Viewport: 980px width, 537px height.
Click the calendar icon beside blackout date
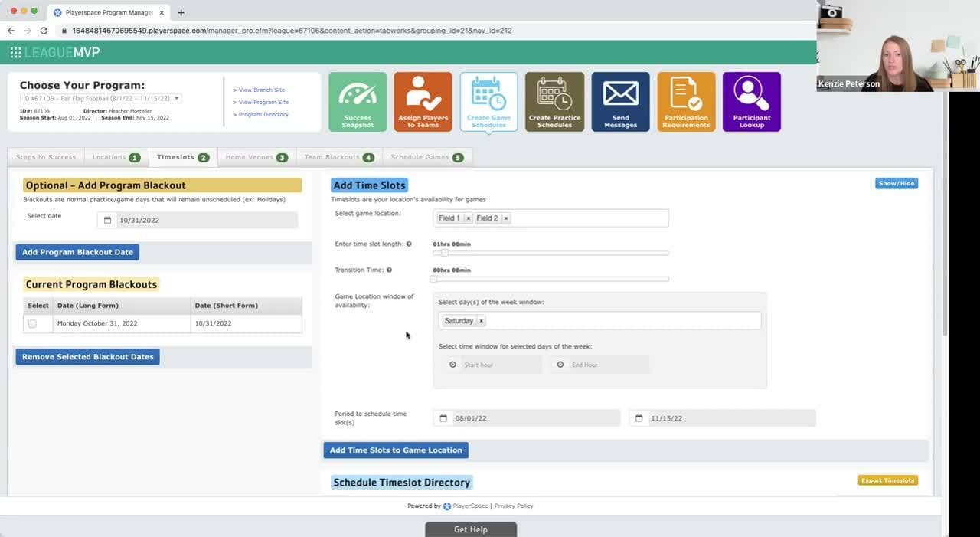point(108,221)
